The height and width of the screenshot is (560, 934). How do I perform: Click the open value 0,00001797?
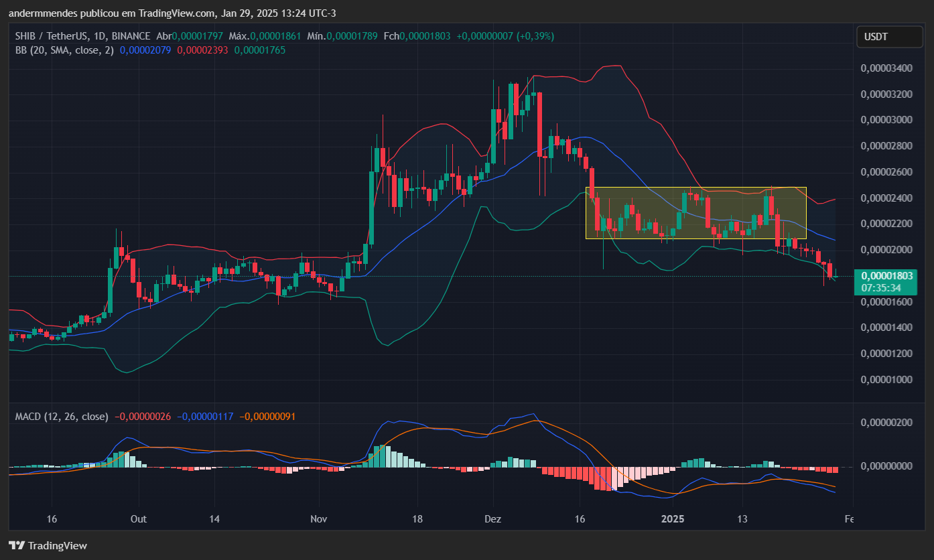click(198, 36)
